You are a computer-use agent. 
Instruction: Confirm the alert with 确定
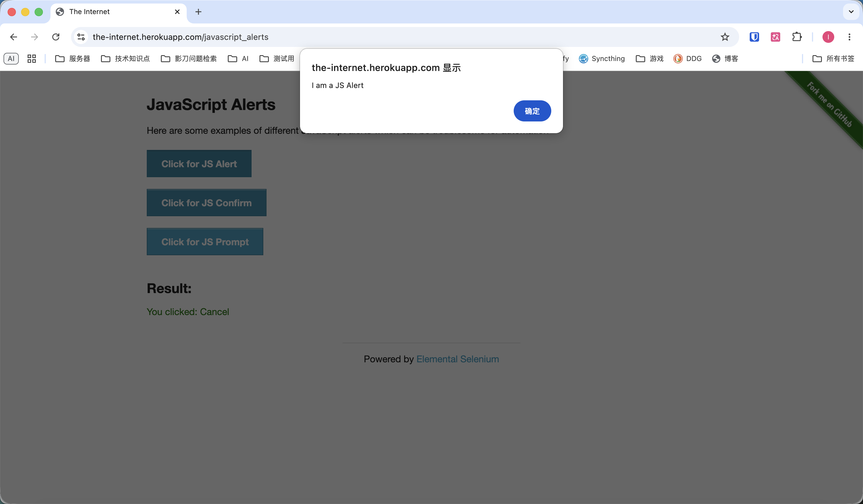click(x=532, y=111)
